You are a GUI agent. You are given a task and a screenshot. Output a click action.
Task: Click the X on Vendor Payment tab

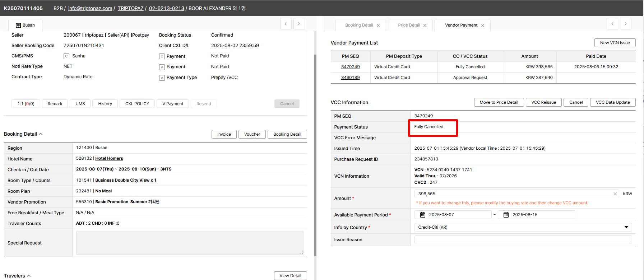tap(483, 25)
